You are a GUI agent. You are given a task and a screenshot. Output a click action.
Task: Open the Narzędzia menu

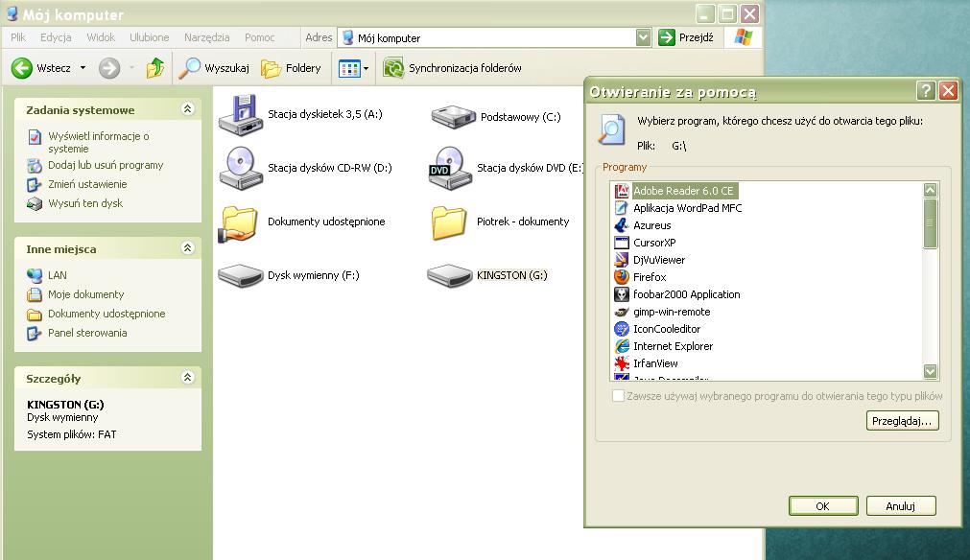pyautogui.click(x=206, y=37)
